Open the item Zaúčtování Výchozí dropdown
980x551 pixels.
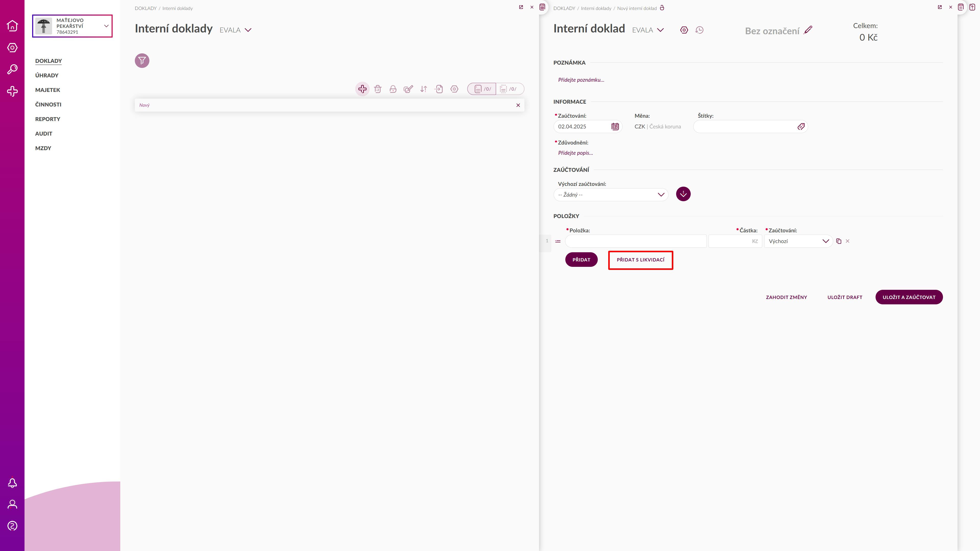tap(798, 241)
